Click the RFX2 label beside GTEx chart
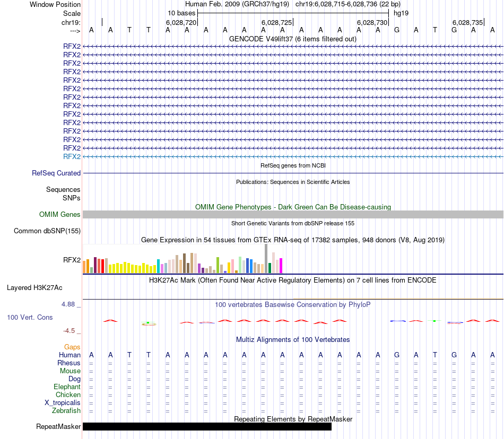The width and height of the screenshot is (504, 439). (72, 260)
